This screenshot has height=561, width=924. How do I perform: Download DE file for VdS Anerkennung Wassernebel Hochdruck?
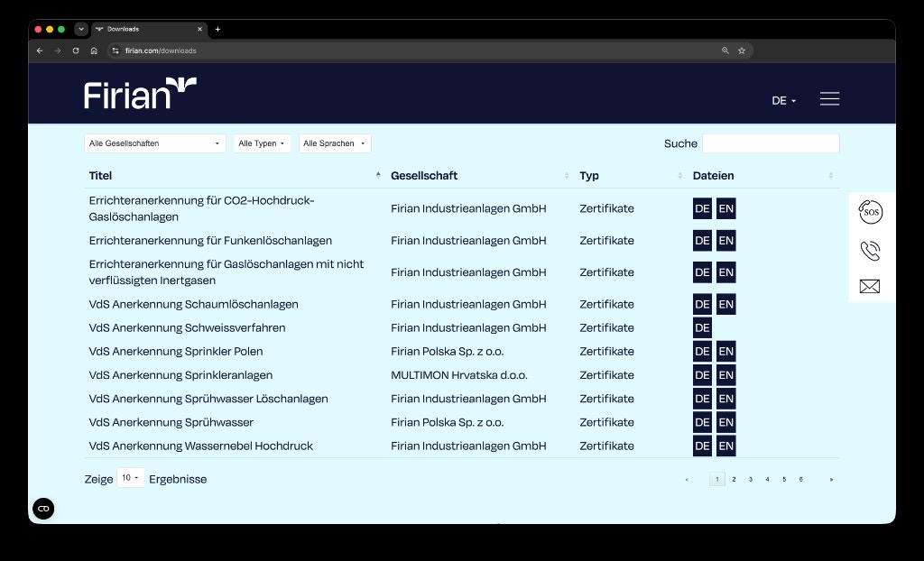tap(702, 446)
